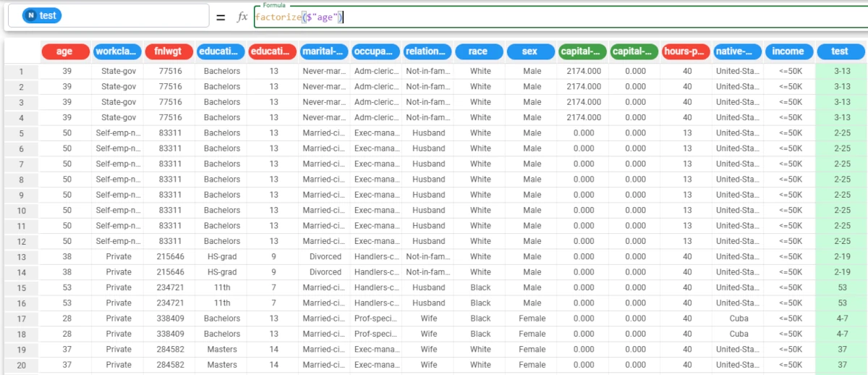The height and width of the screenshot is (375, 868).
Task: Focus the Formula input field
Action: (x=557, y=17)
